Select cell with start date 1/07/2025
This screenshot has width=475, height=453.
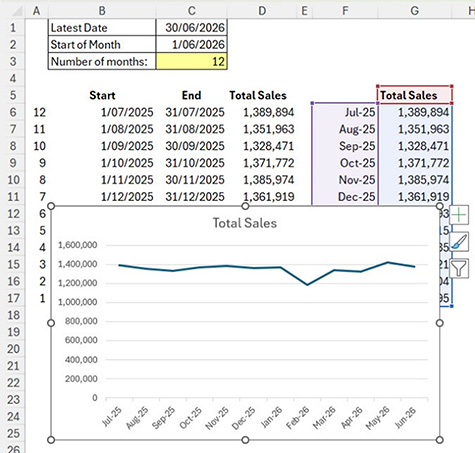(x=102, y=112)
